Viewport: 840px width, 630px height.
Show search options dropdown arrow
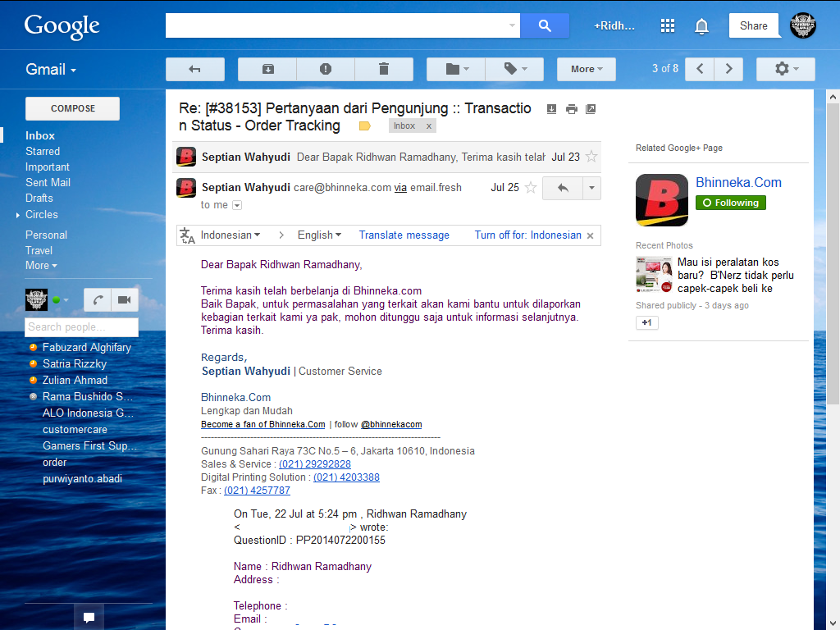(512, 25)
